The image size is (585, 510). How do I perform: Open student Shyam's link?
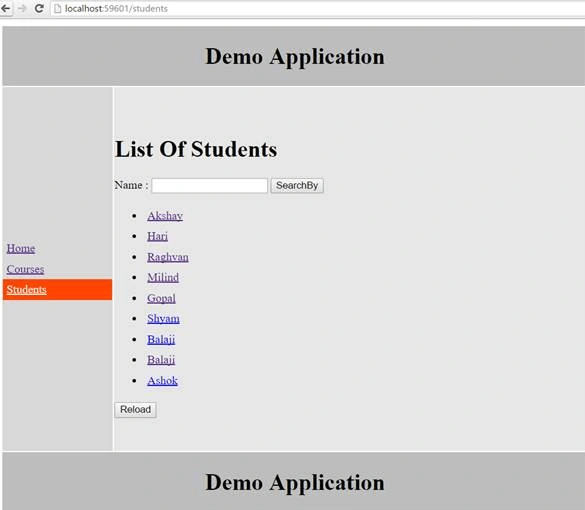coord(163,319)
